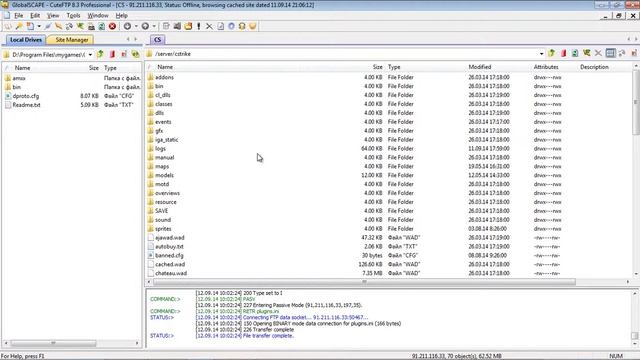
Task: Click the Quick Connect pen icon
Action: (x=48, y=26)
